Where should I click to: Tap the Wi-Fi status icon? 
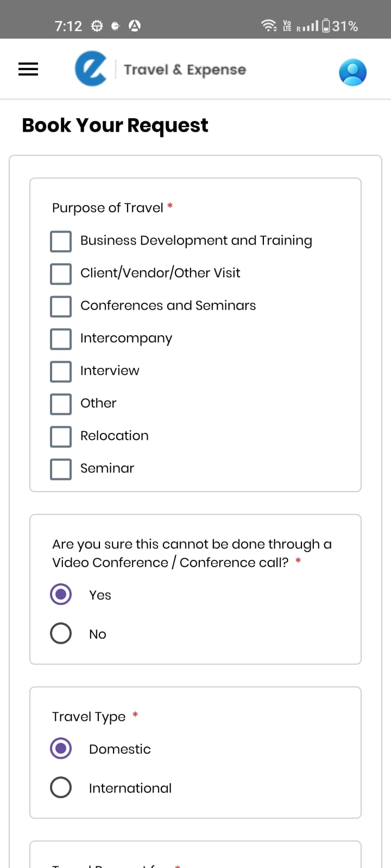coord(268,25)
